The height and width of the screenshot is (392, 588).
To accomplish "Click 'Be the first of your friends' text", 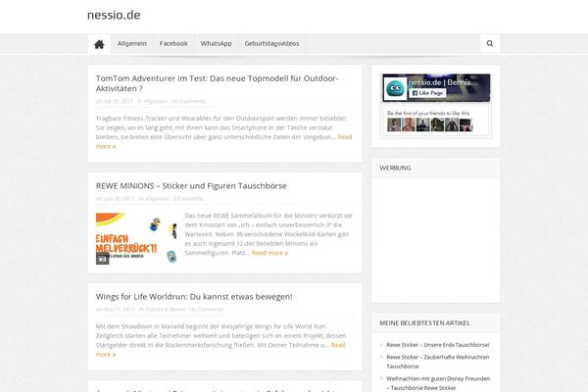I will click(x=428, y=114).
